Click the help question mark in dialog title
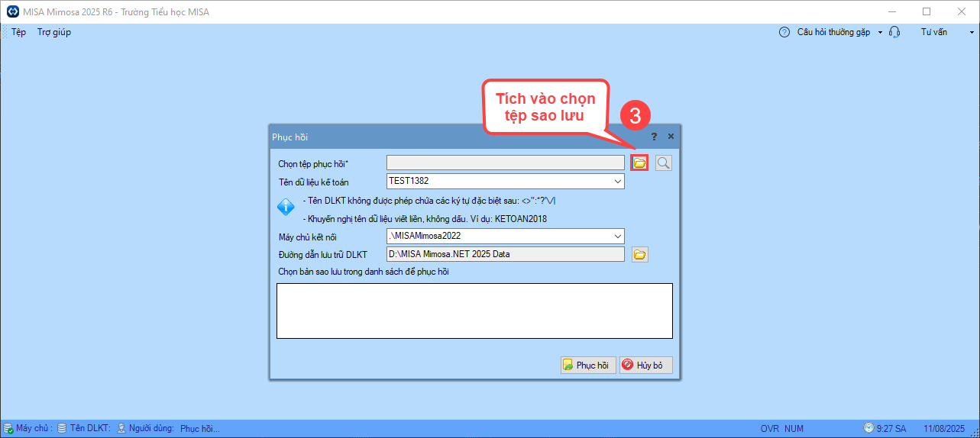This screenshot has width=980, height=438. [x=654, y=137]
